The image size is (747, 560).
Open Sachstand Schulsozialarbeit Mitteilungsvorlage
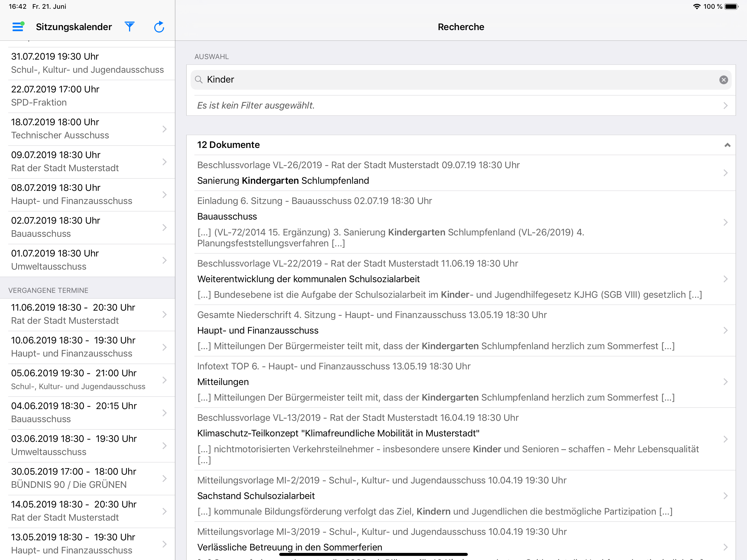[461, 496]
